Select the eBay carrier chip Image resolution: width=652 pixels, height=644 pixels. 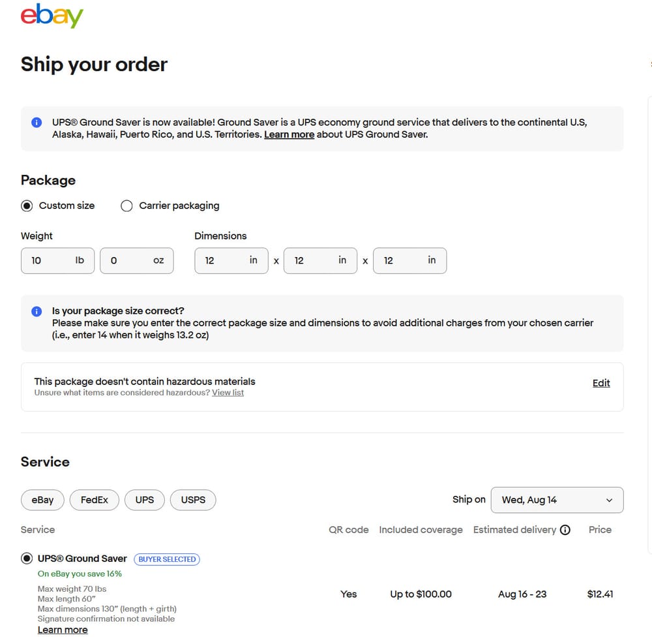(x=42, y=500)
